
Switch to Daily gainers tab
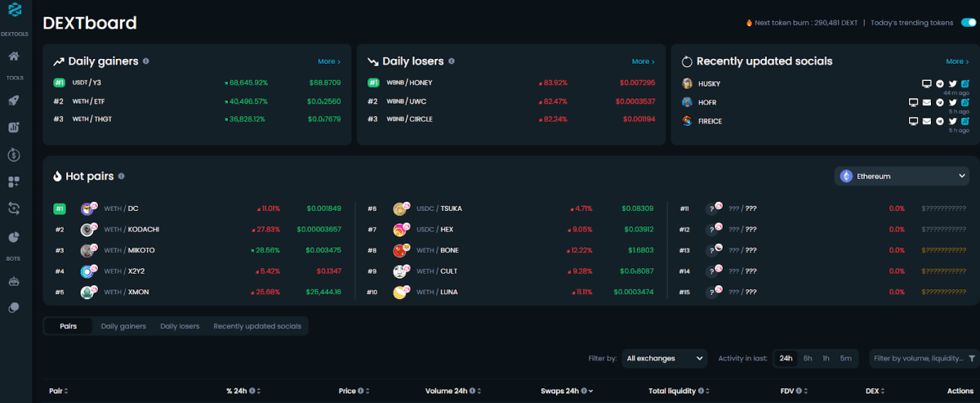click(123, 326)
